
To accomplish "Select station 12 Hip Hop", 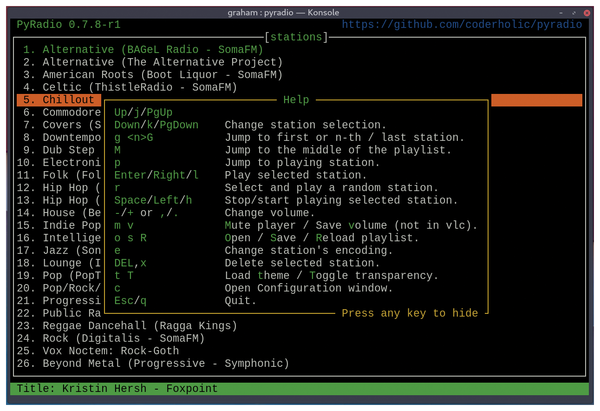I will [x=59, y=188].
